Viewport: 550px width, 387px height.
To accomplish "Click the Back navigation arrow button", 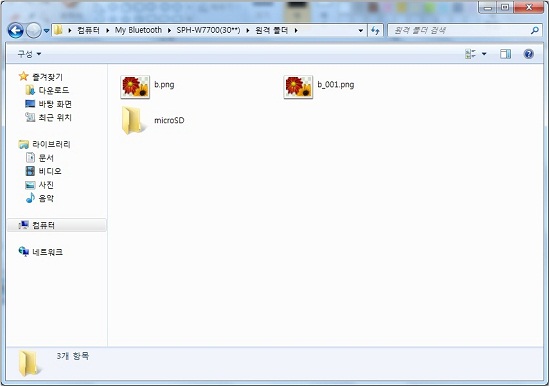I will pyautogui.click(x=15, y=31).
